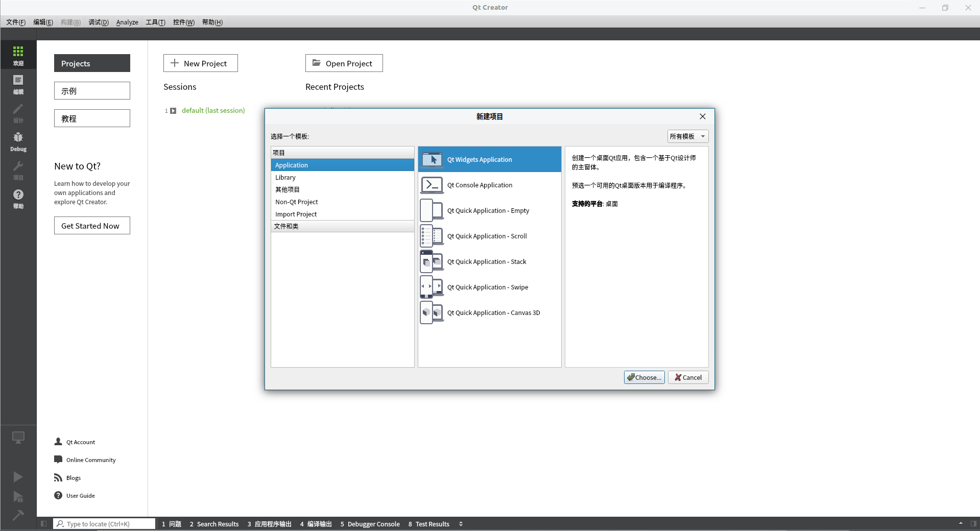Image resolution: width=980 pixels, height=531 pixels.
Task: Switch to Debug mode
Action: 18,141
